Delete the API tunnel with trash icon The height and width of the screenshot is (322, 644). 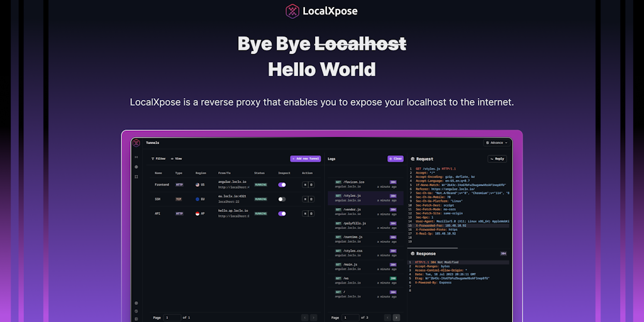click(311, 214)
